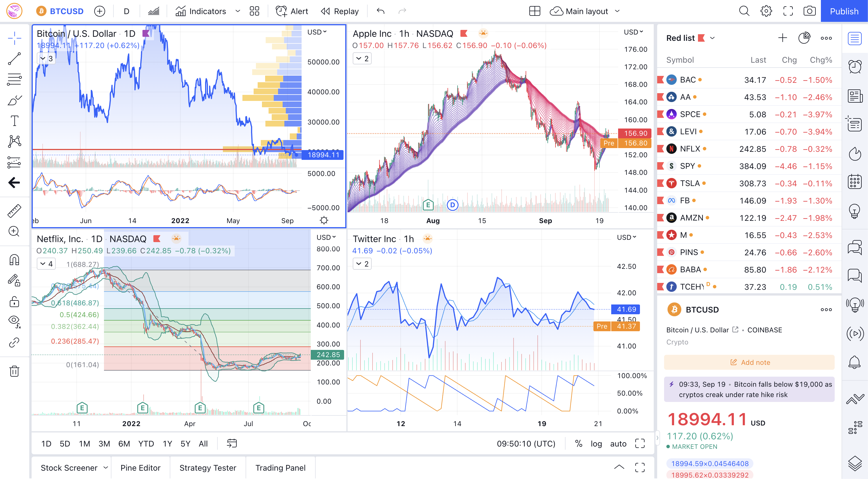Add a symbol to the watchlist
The image size is (868, 479).
point(783,38)
